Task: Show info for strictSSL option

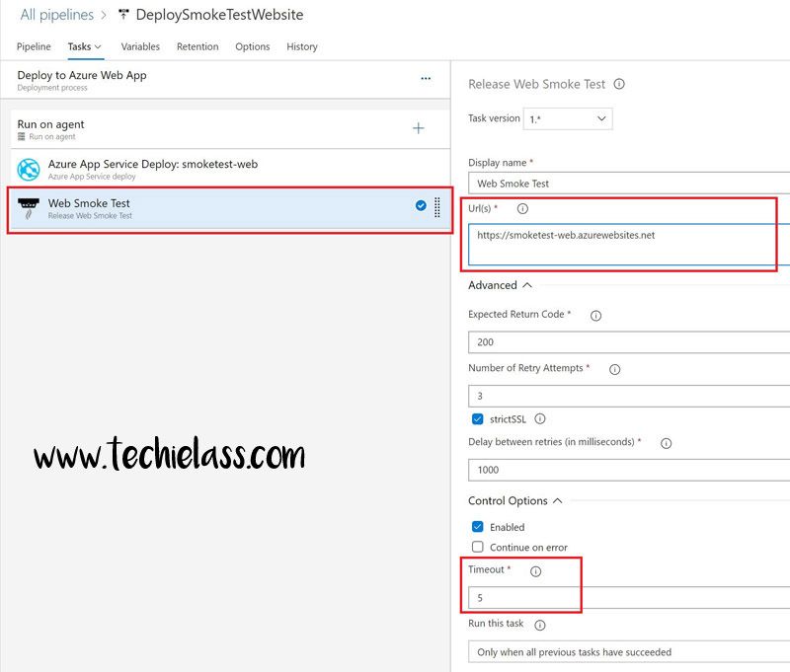Action: coord(539,418)
